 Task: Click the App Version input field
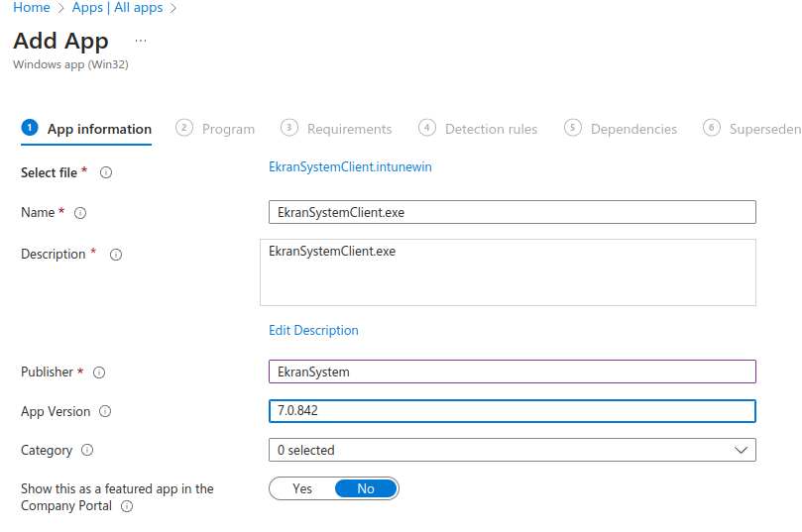pos(512,410)
